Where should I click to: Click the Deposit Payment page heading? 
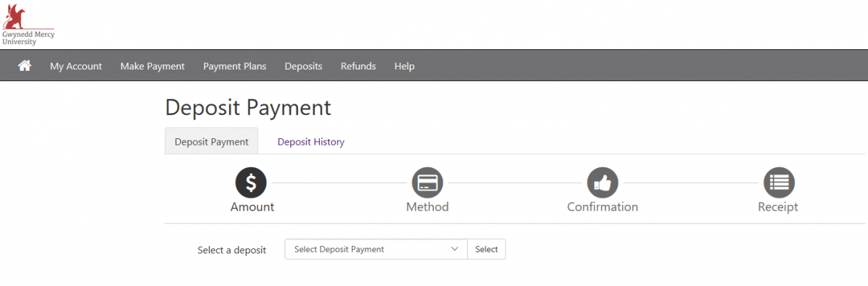coord(248,107)
